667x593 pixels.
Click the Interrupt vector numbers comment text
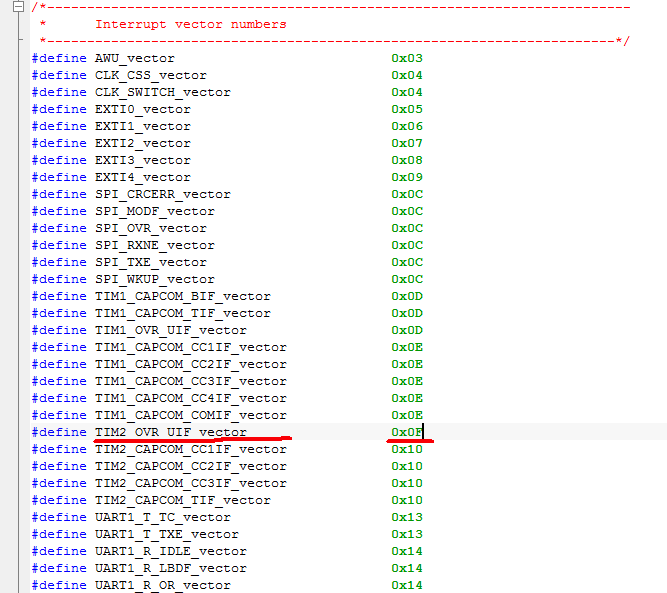[190, 24]
